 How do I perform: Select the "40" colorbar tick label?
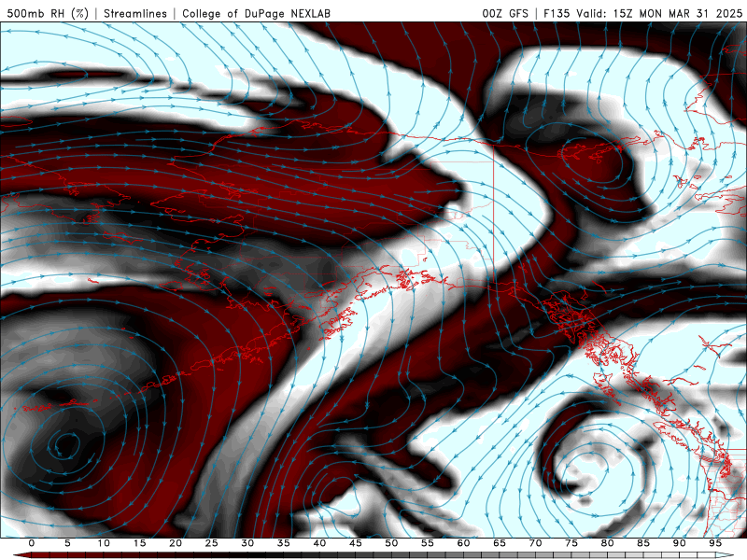click(319, 543)
